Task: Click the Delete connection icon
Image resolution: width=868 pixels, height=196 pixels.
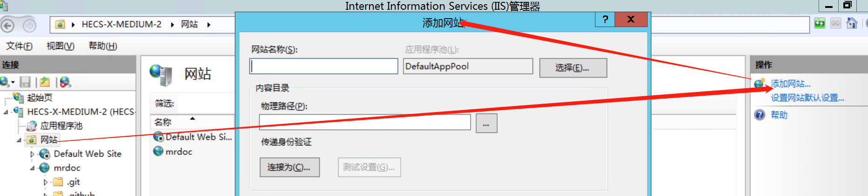Action: 65,82
